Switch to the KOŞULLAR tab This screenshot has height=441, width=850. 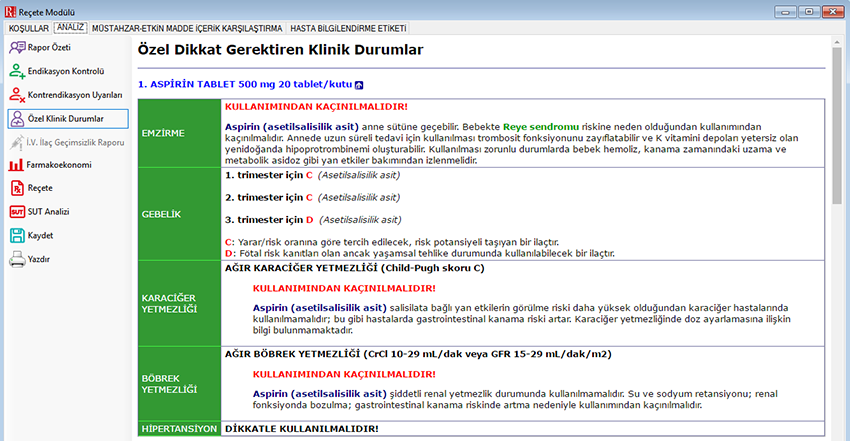point(28,29)
